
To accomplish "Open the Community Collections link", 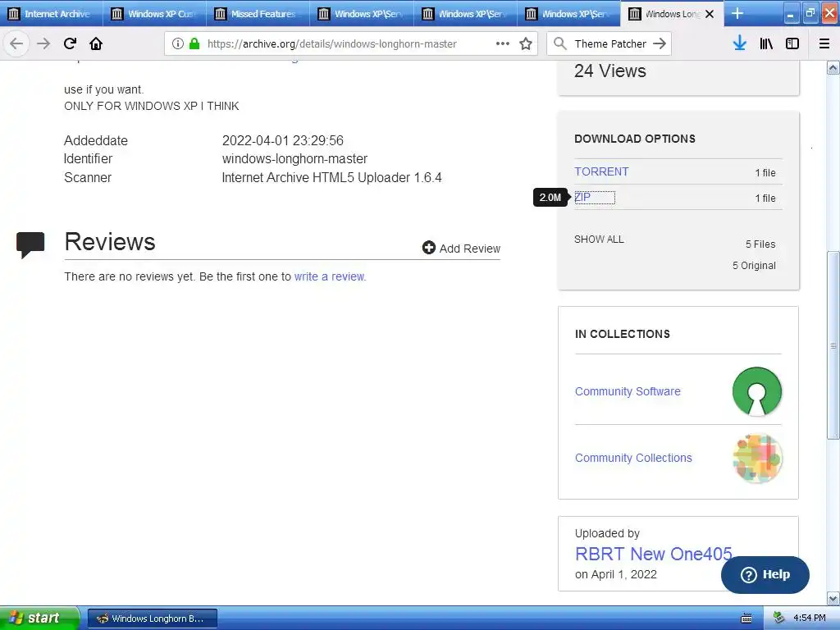I will click(x=633, y=458).
